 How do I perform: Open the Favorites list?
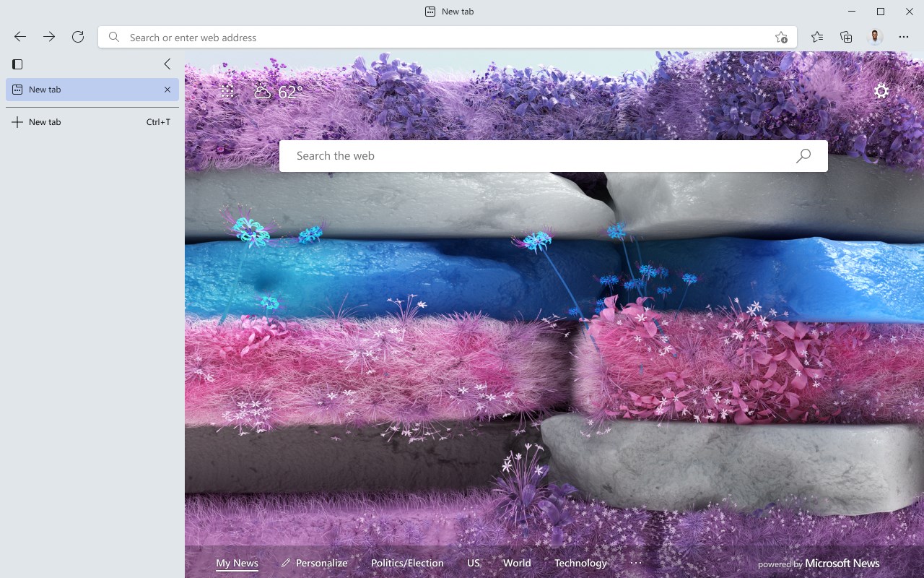click(x=817, y=37)
